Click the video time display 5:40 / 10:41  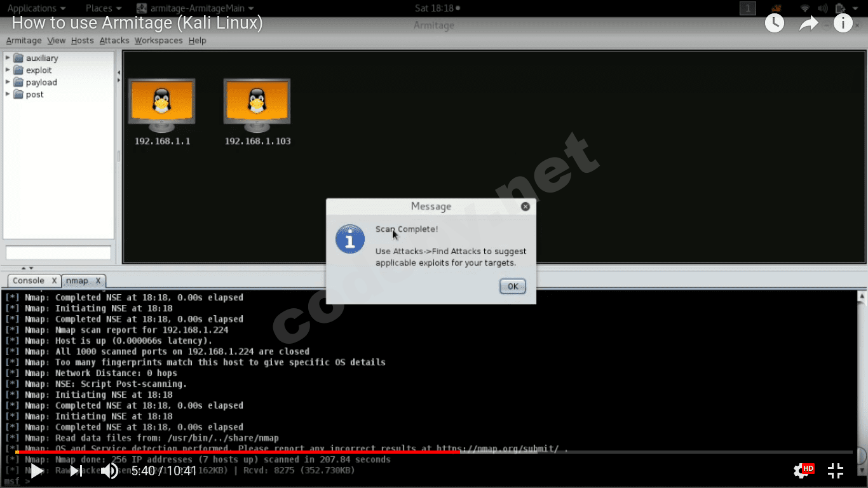click(164, 471)
